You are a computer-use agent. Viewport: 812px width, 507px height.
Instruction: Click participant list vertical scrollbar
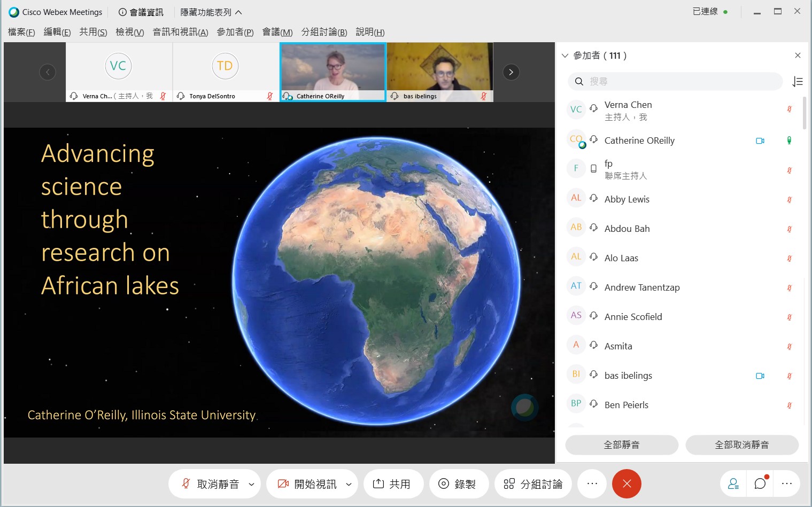tap(805, 113)
